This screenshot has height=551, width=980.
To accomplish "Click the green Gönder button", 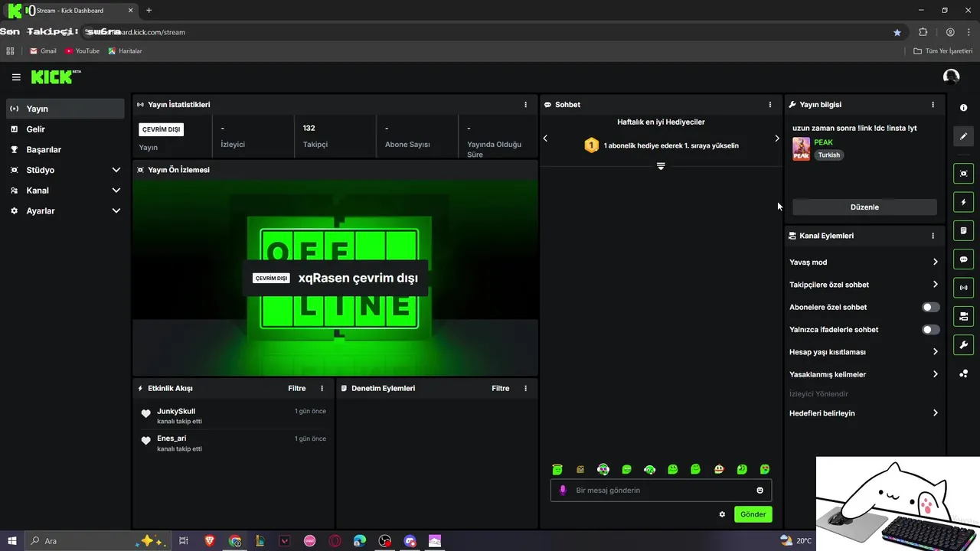I will pos(753,514).
